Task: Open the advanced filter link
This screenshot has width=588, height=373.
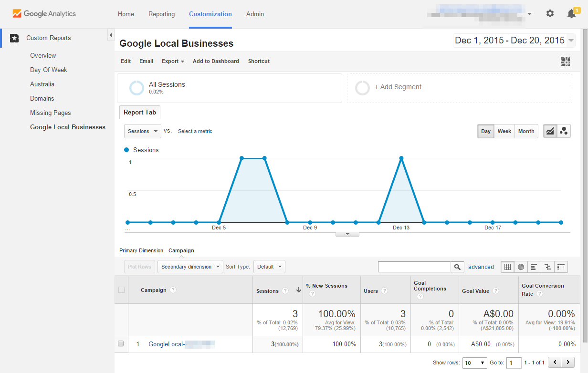Action: [x=481, y=267]
